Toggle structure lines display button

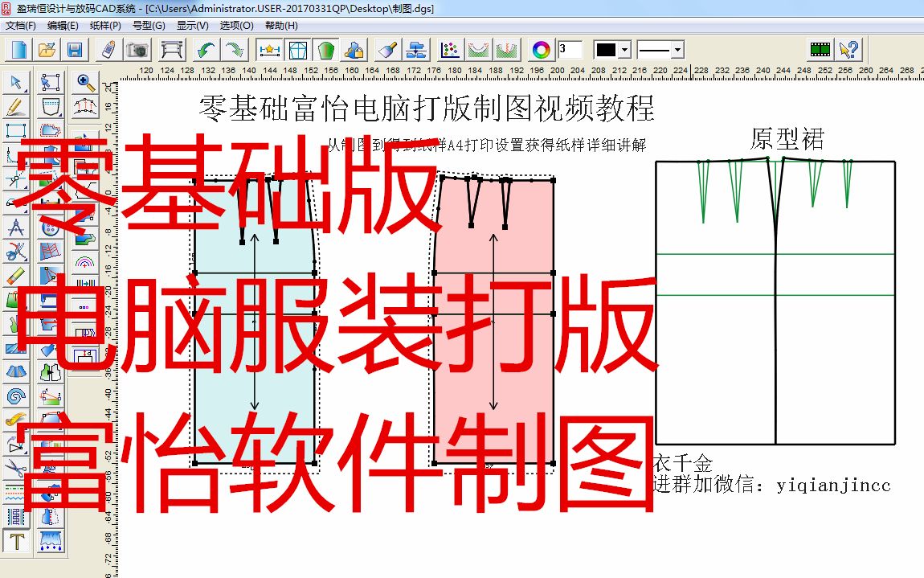coord(297,50)
